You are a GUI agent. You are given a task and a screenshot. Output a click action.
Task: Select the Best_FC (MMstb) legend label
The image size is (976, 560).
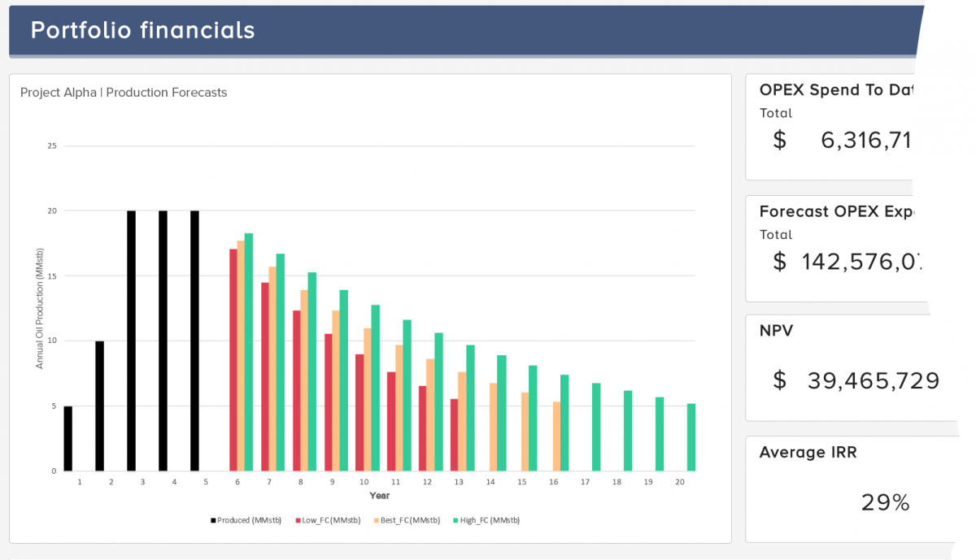(410, 520)
